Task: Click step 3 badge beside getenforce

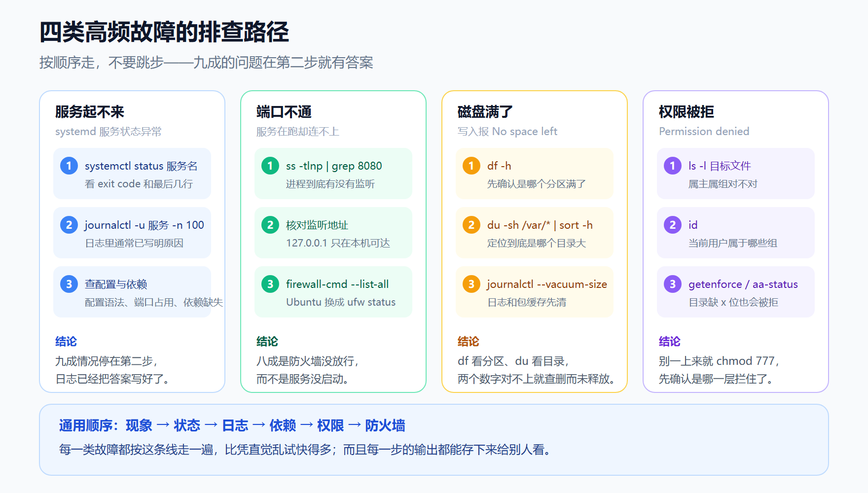Action: tap(673, 284)
